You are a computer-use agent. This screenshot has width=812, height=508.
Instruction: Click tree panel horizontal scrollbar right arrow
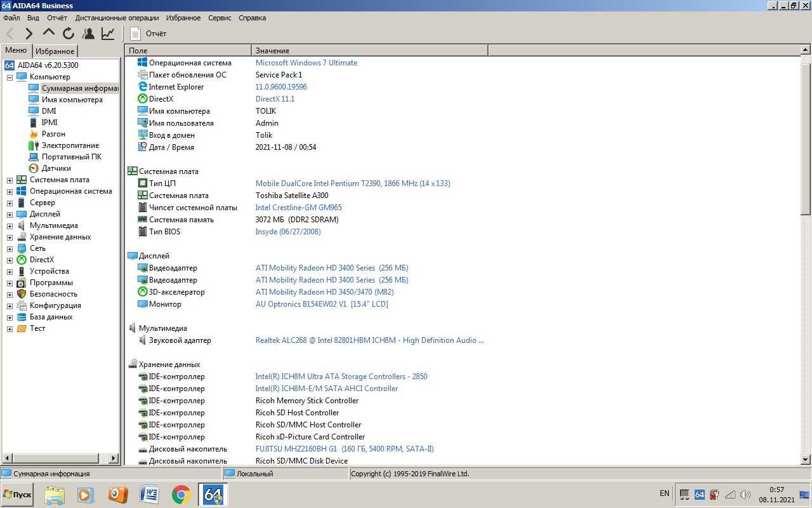(x=114, y=458)
